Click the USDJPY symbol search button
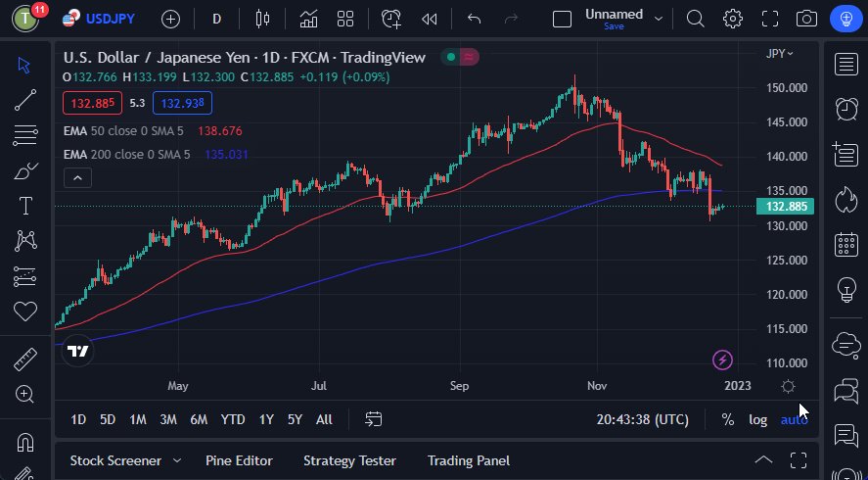The height and width of the screenshot is (480, 868). pyautogui.click(x=98, y=19)
